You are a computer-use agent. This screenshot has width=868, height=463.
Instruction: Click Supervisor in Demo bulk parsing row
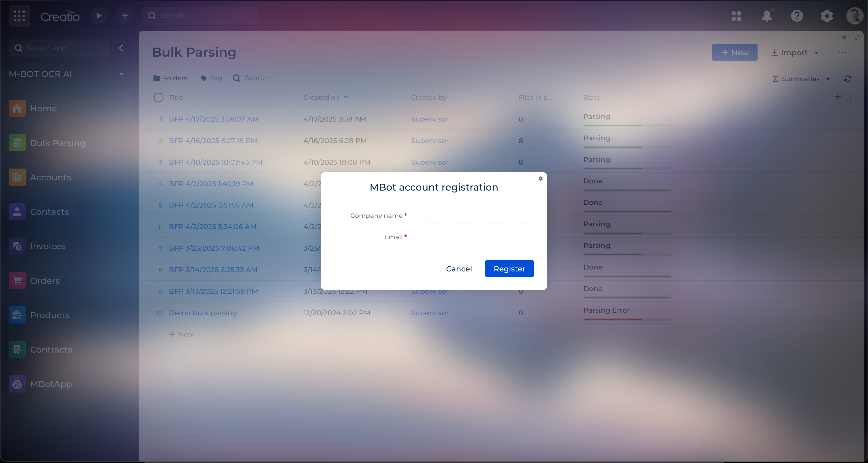[x=430, y=313]
